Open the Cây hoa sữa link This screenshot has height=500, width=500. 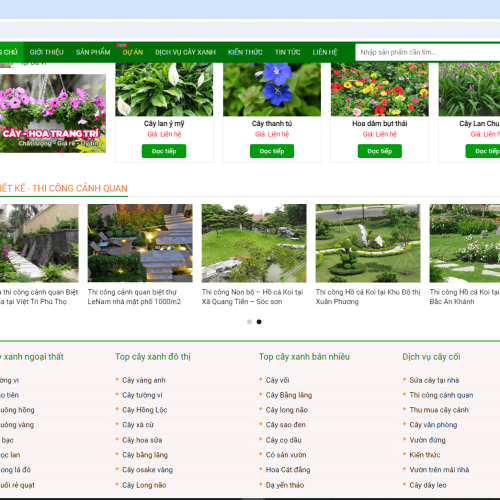tap(142, 440)
